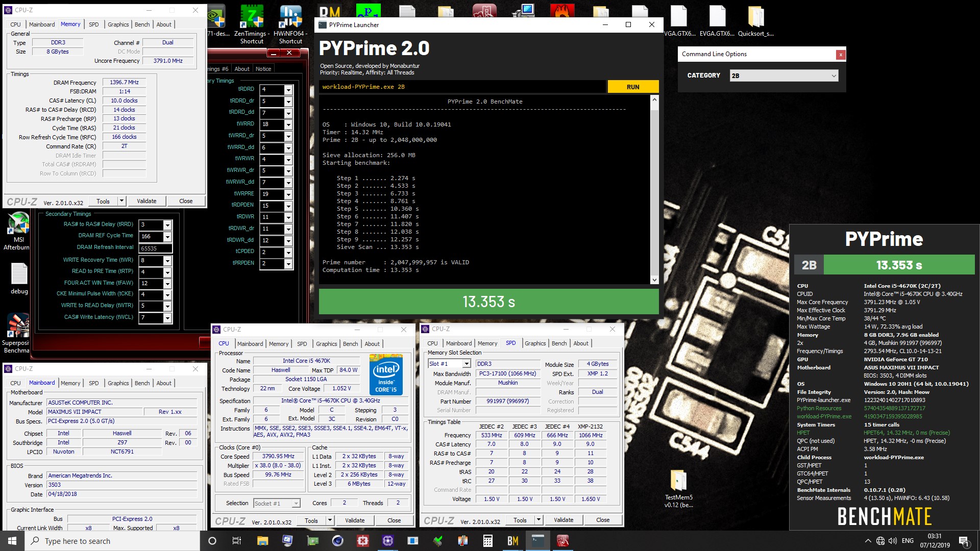980x551 pixels.
Task: Open the CAS# Write Latency (tWCL) dropdown
Action: pos(167,318)
